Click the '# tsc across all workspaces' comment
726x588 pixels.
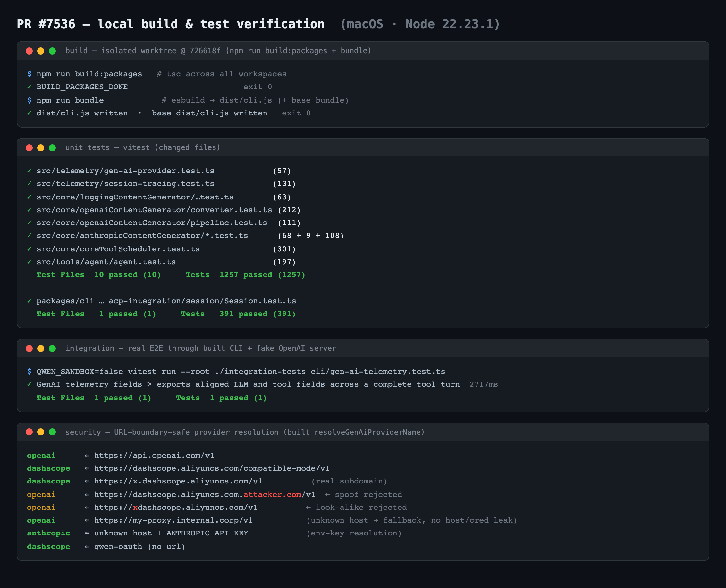click(x=222, y=74)
